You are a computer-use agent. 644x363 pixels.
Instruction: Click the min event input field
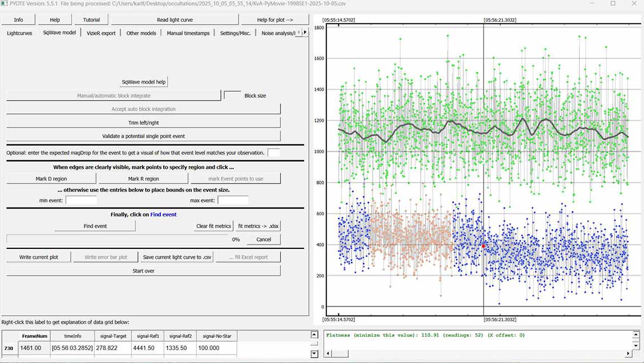pyautogui.click(x=81, y=200)
